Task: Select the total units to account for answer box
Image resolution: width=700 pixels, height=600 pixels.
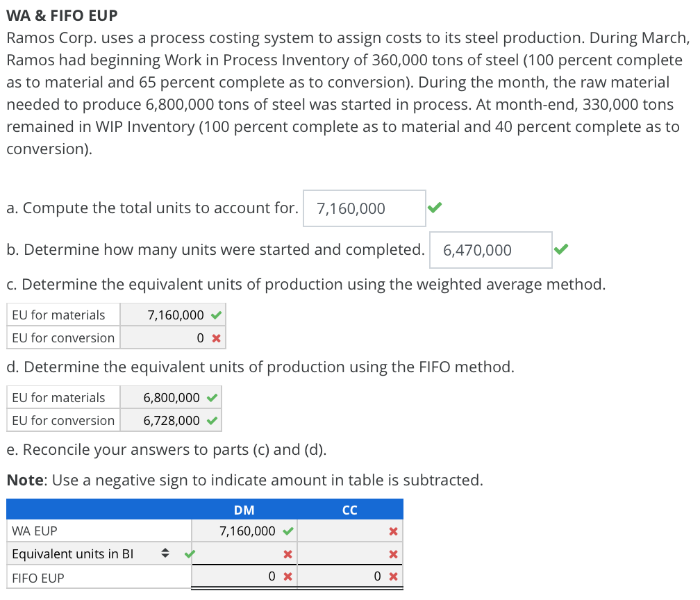Action: click(364, 208)
